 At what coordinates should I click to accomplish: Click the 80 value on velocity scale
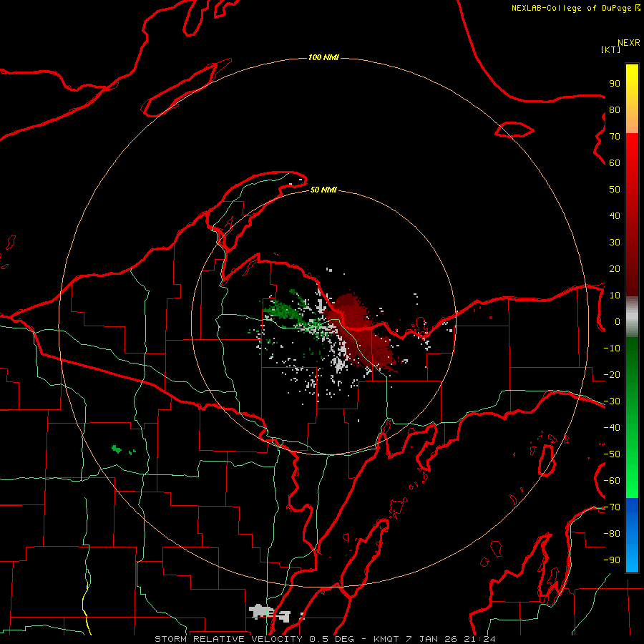(x=615, y=110)
